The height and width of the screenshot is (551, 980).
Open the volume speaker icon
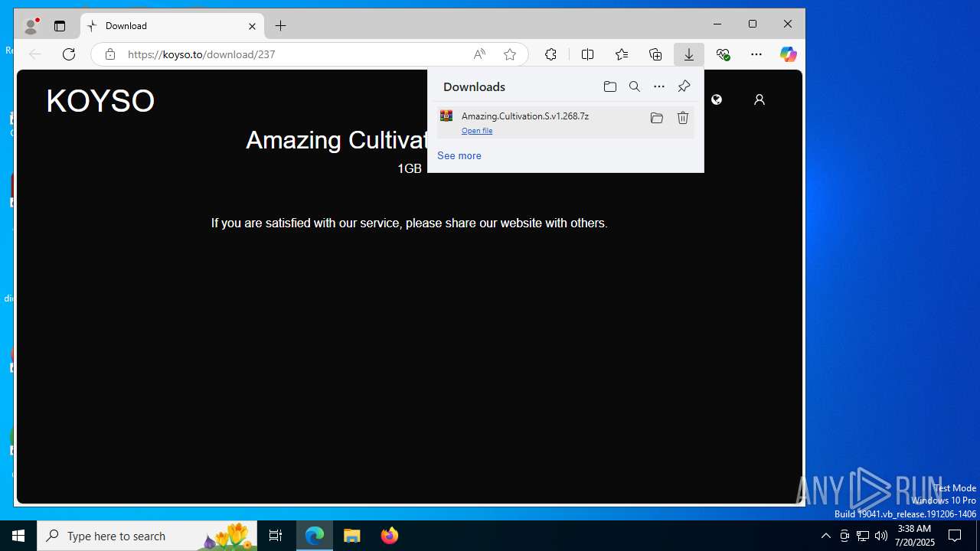click(x=881, y=536)
